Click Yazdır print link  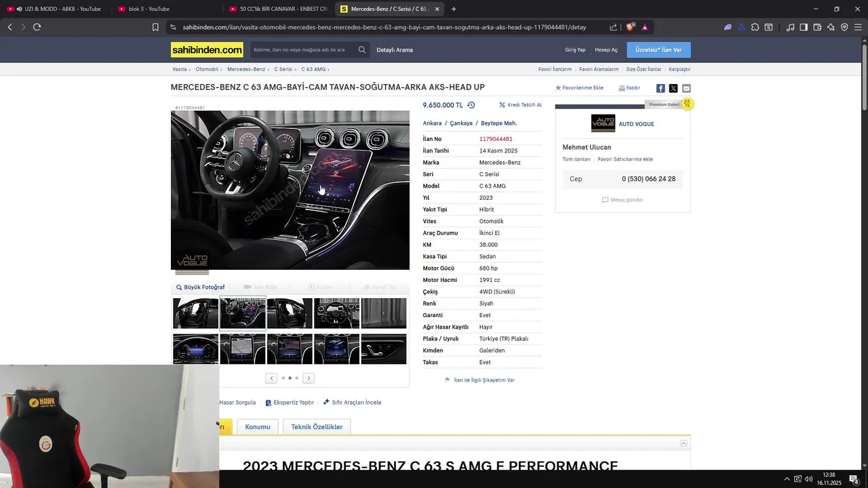[629, 88]
